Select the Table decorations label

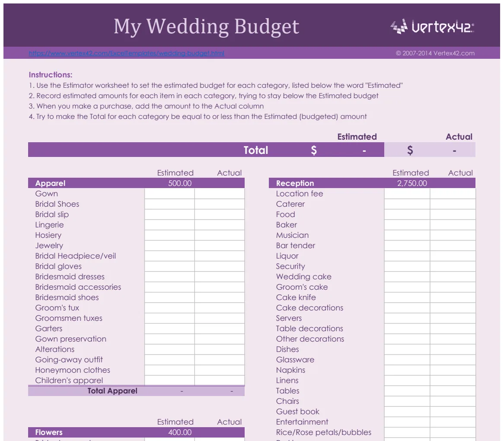[x=309, y=329]
